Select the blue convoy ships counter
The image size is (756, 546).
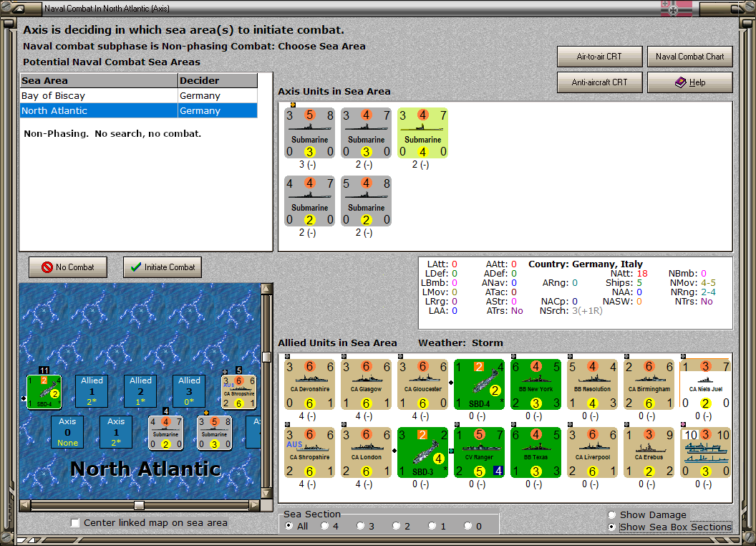click(705, 452)
